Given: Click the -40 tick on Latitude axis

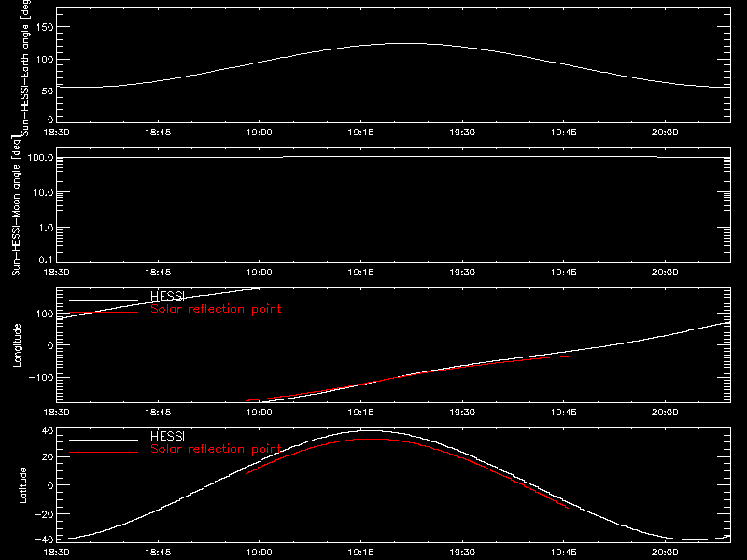Looking at the screenshot, I should pyautogui.click(x=44, y=539).
